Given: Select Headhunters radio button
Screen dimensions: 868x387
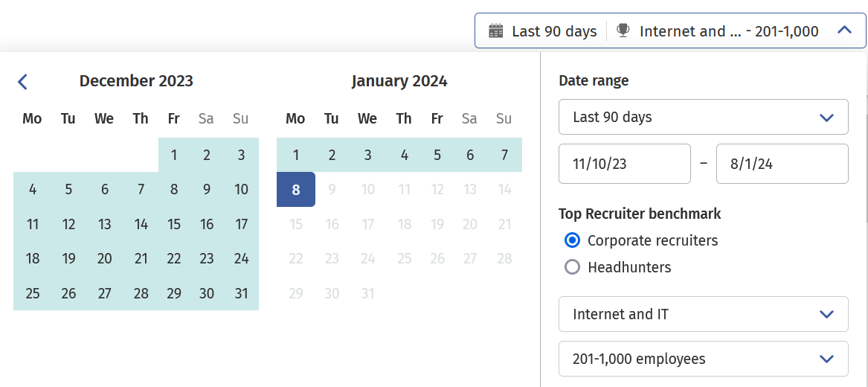Looking at the screenshot, I should pos(572,267).
